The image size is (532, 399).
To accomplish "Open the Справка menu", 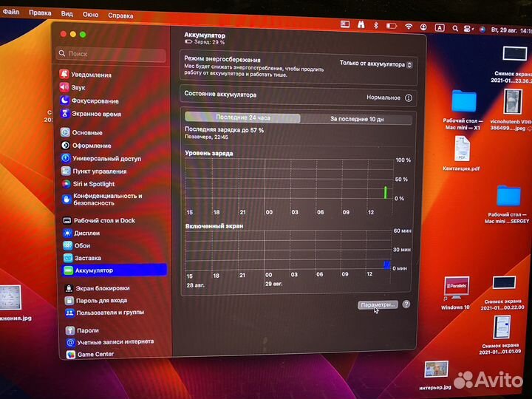I will [x=120, y=15].
